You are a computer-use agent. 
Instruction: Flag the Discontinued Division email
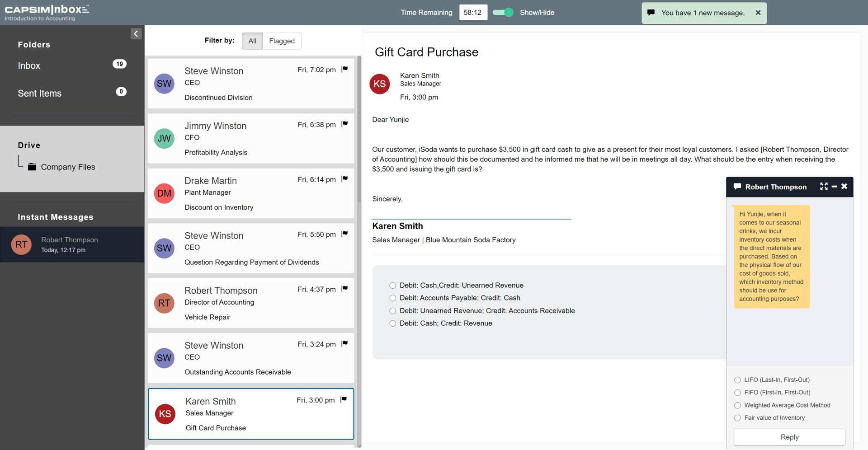click(x=344, y=69)
